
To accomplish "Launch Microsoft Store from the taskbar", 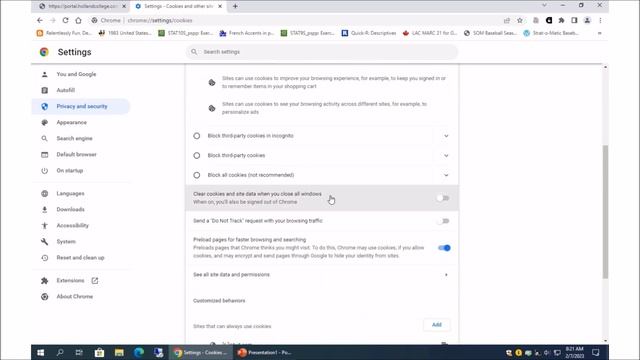I will point(99,353).
